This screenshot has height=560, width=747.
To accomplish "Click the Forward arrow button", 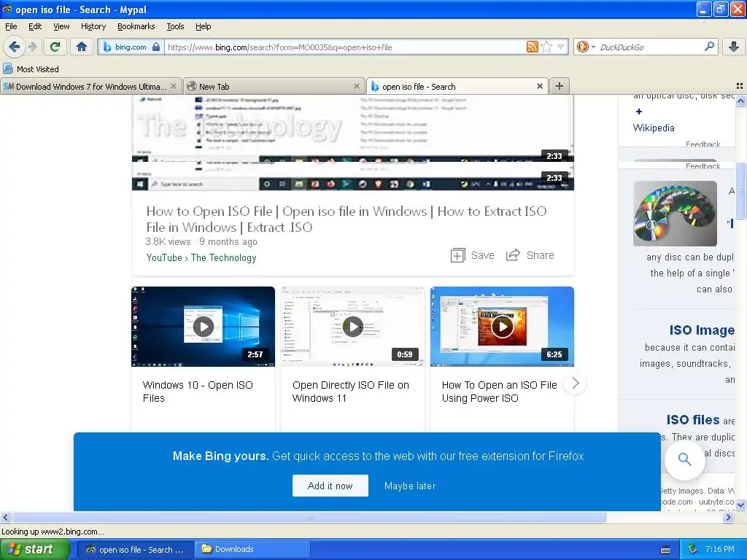I will 33,47.
